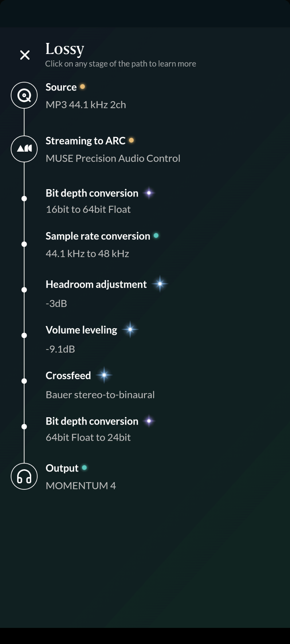Tap the headphones output circle icon
Image resolution: width=290 pixels, height=644 pixels.
click(24, 476)
